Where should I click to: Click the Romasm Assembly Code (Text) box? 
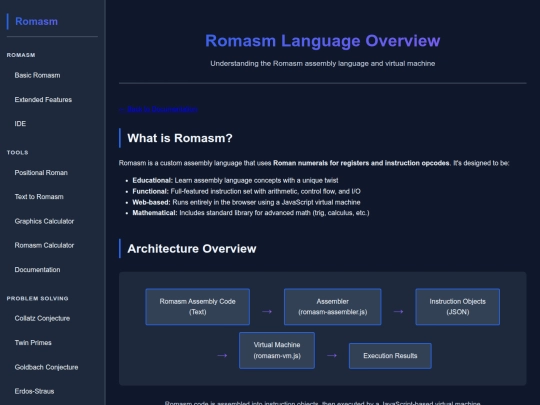(x=198, y=307)
